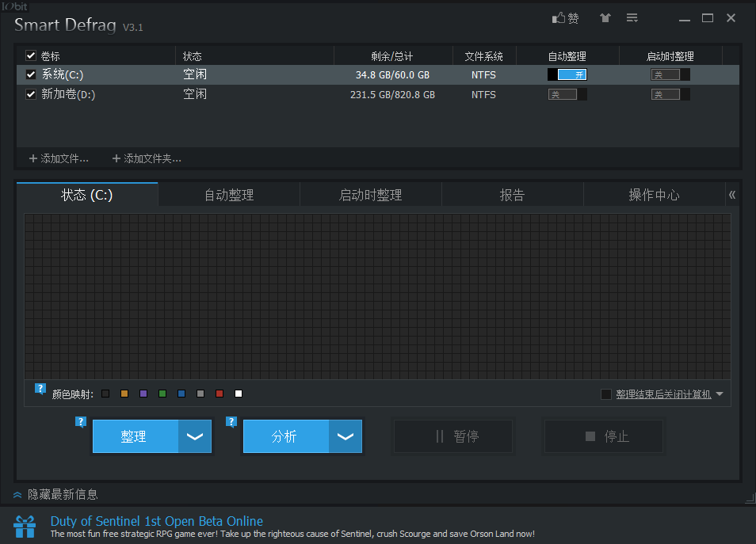
Task: Open the main menu hamburger icon
Action: (x=632, y=18)
